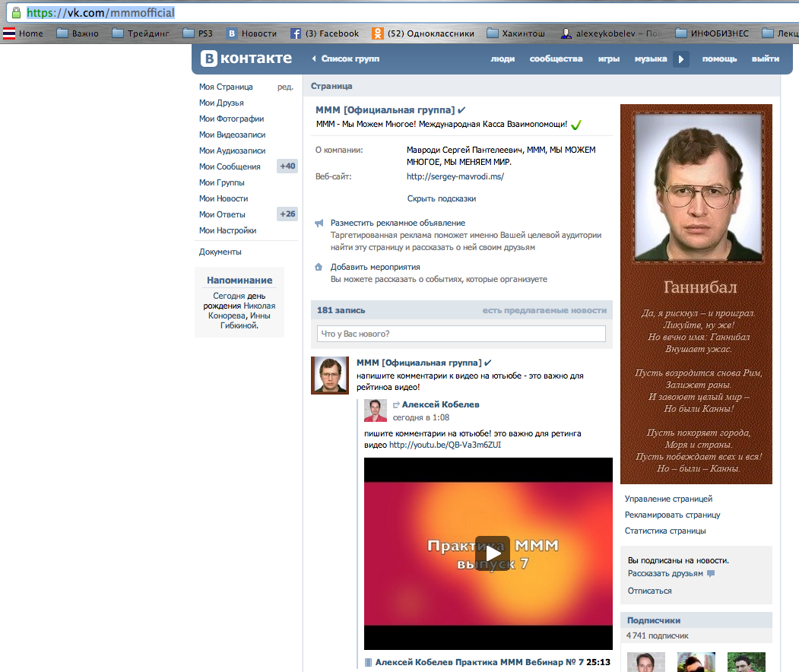Open Управление страницей
The height and width of the screenshot is (672, 799).
[x=668, y=499]
